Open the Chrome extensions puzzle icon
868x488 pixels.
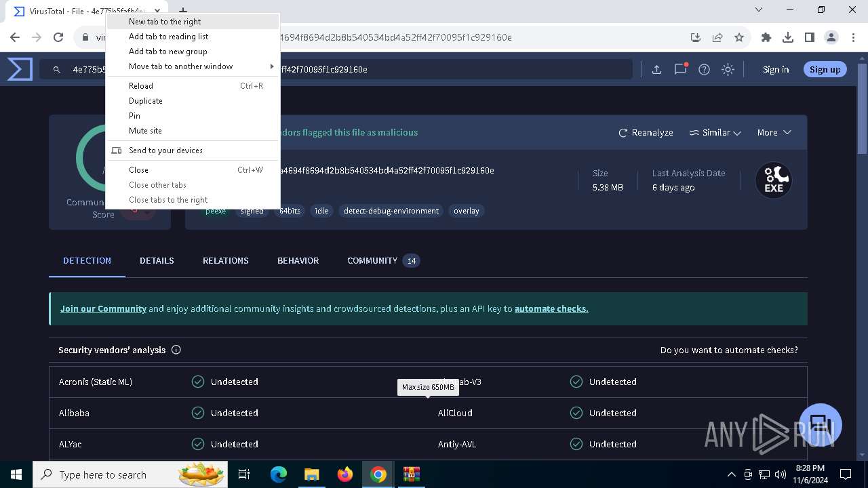click(766, 37)
